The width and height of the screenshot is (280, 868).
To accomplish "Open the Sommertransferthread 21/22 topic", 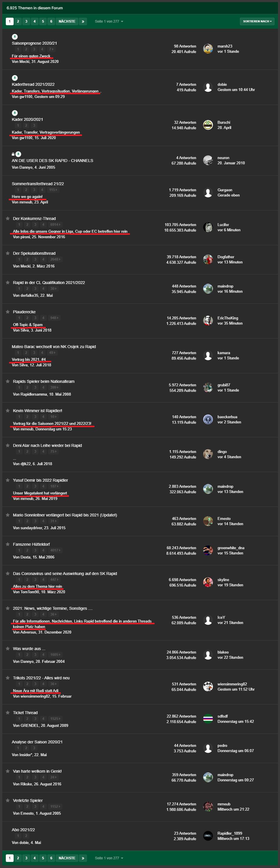I will coord(38,184).
